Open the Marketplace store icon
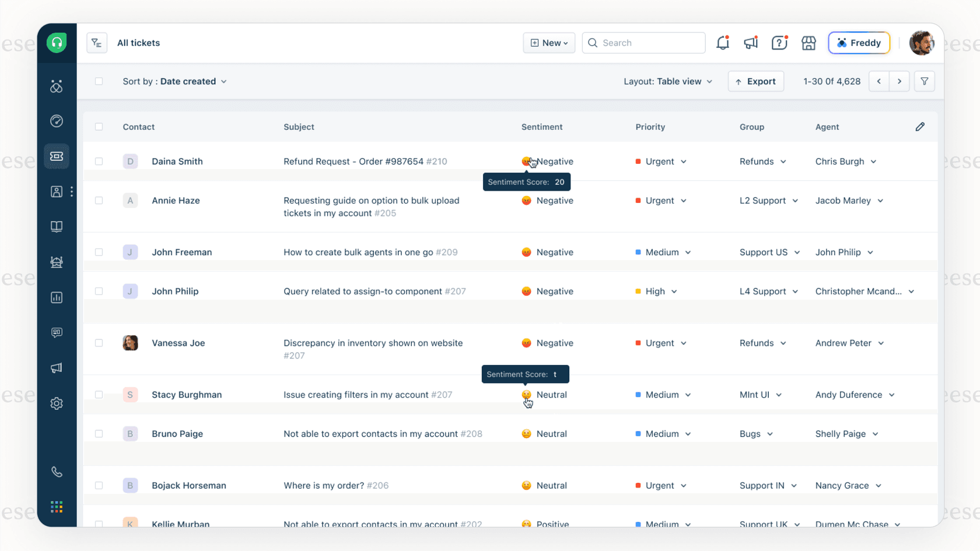Viewport: 980px width, 551px height. 808,43
